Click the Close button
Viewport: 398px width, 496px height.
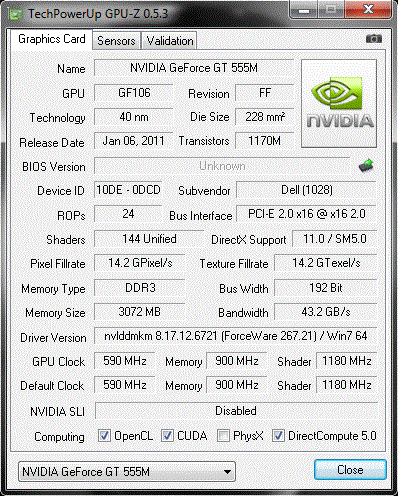350,470
